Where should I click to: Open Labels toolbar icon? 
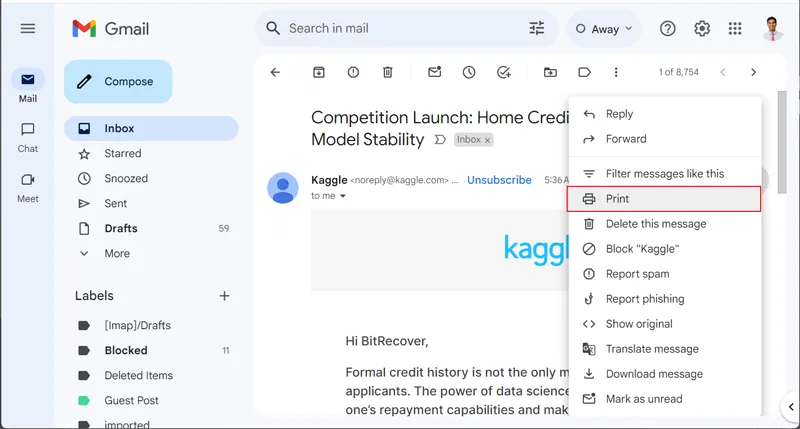(x=585, y=72)
